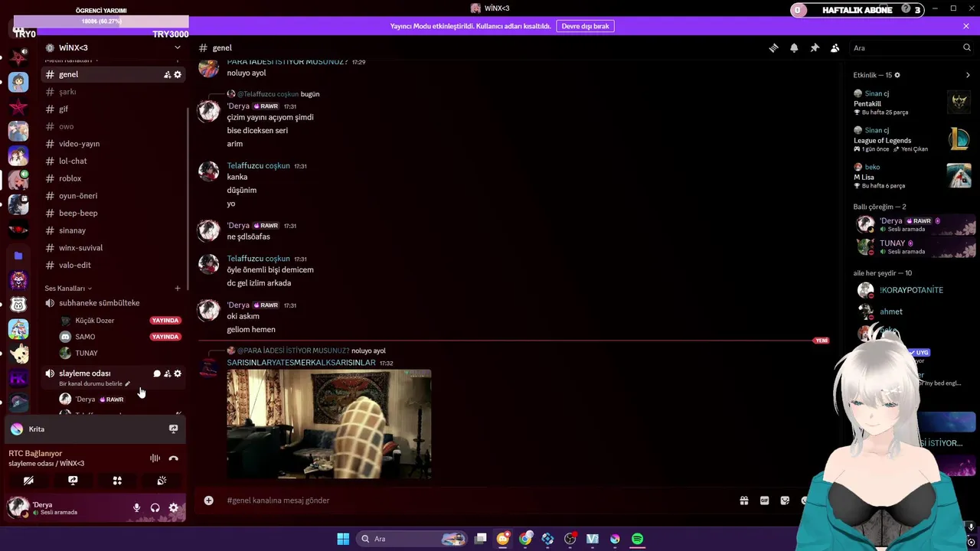
Task: Deafen with the headphones icon
Action: 155,508
